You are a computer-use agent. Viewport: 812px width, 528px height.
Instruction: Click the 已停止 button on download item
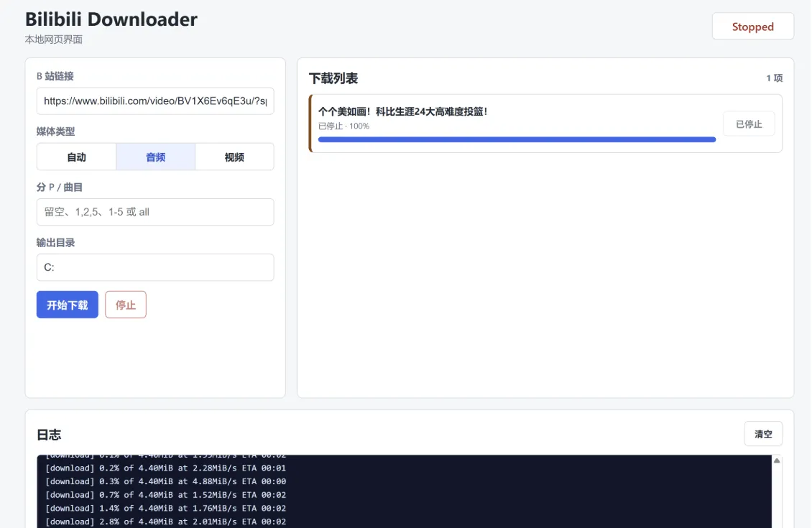coord(749,124)
